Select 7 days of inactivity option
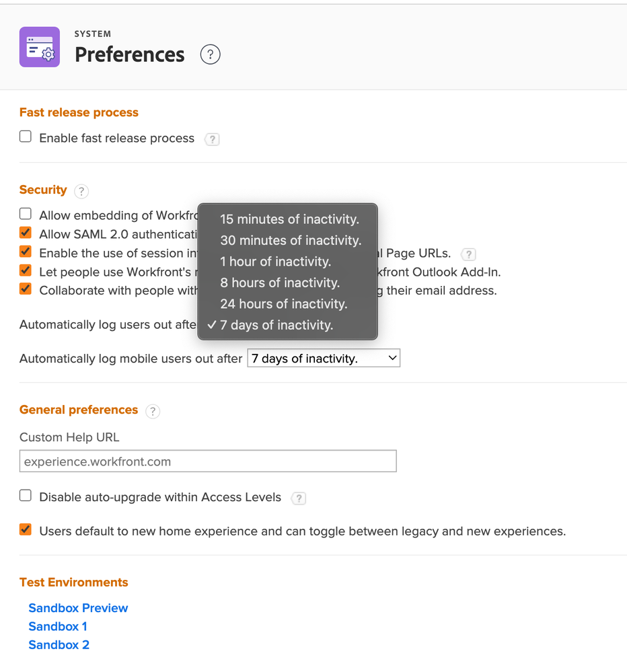 coord(276,325)
